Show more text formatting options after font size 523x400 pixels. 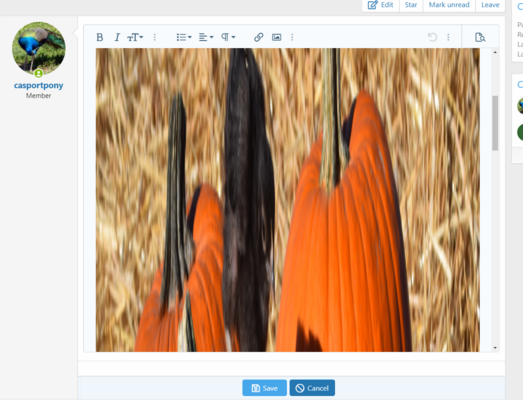point(154,37)
